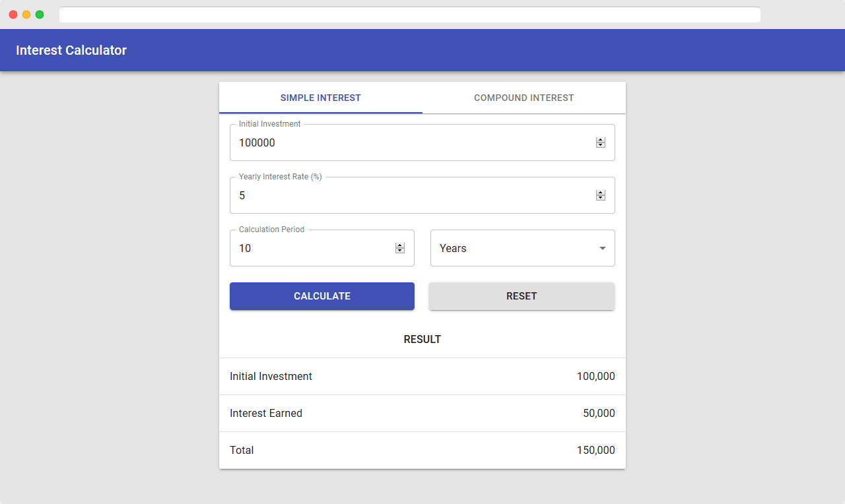845x504 pixels.
Task: Click the RESULT heading
Action: 422,339
